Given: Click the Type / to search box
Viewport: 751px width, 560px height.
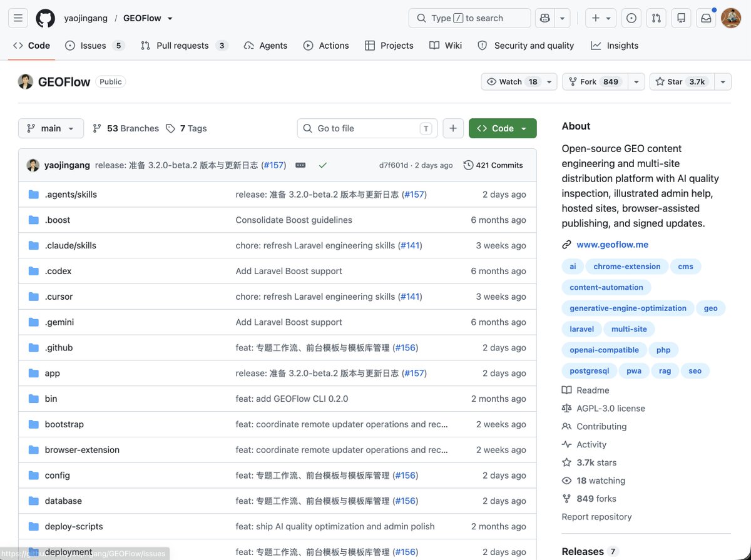Looking at the screenshot, I should (x=469, y=18).
